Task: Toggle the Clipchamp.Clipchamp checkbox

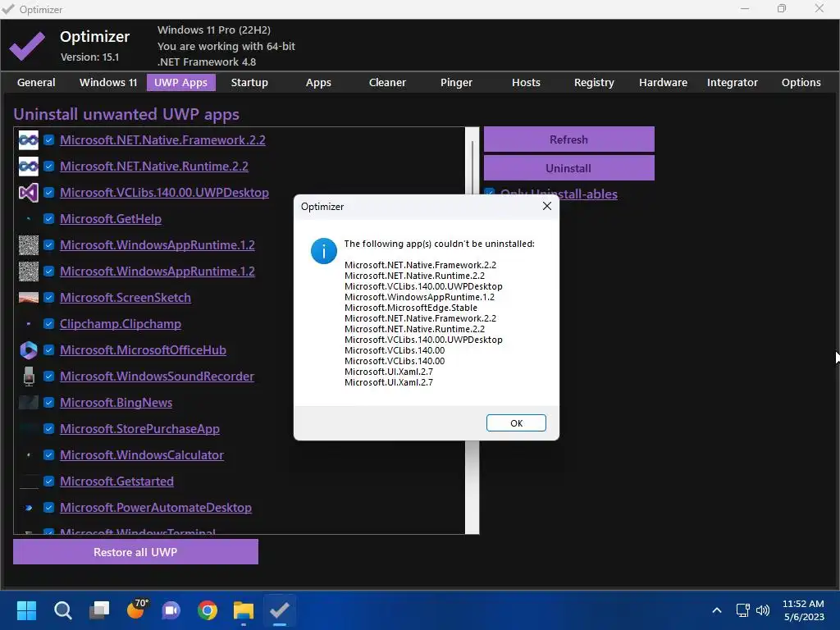Action: [48, 324]
